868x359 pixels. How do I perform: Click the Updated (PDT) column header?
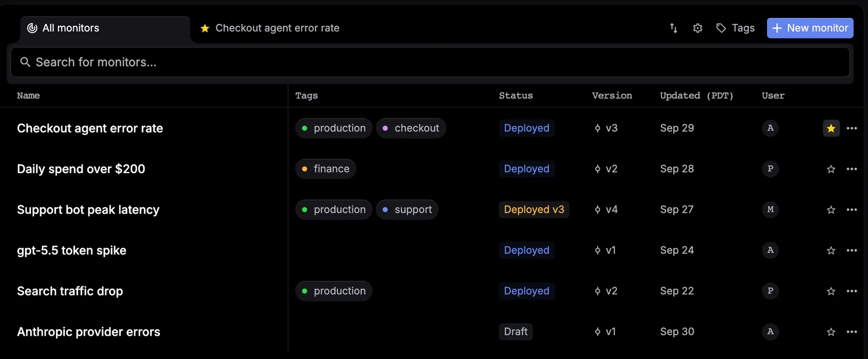coord(697,96)
